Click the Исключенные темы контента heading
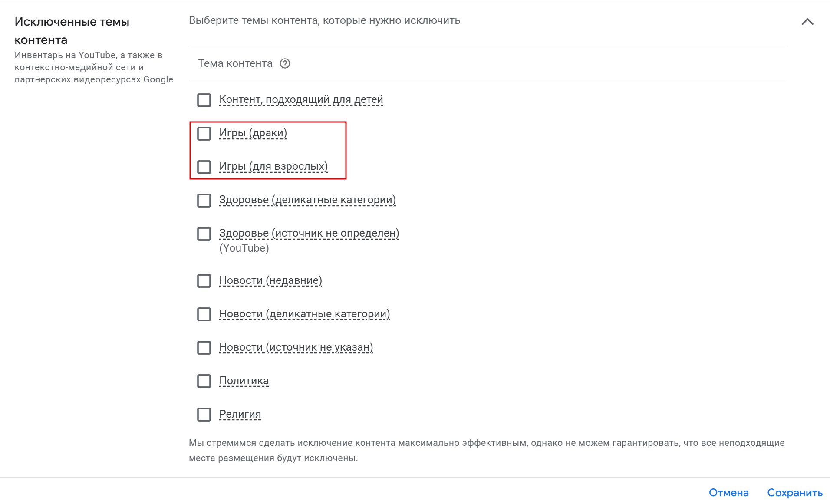Viewport: 830px width, 504px height. click(72, 30)
